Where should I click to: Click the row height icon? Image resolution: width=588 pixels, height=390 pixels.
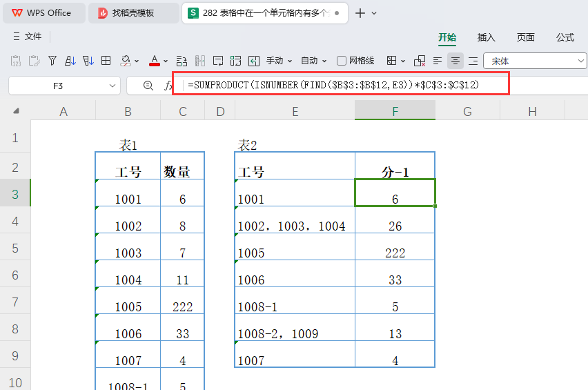click(182, 61)
